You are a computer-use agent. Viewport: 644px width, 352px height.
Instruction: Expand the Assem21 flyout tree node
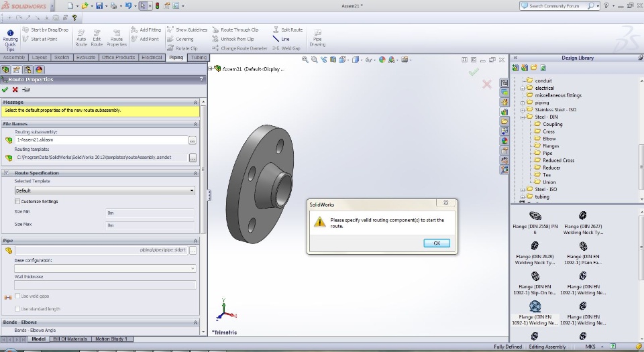[x=211, y=69]
